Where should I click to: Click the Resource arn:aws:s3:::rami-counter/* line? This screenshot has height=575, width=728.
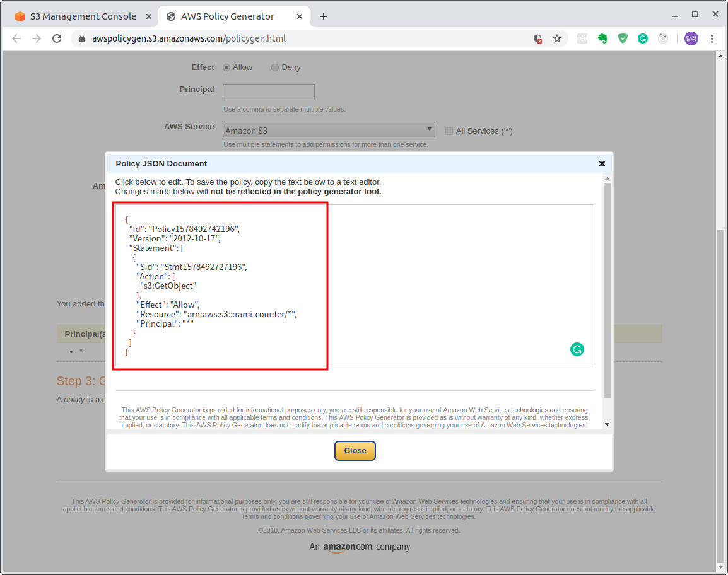[x=216, y=314]
